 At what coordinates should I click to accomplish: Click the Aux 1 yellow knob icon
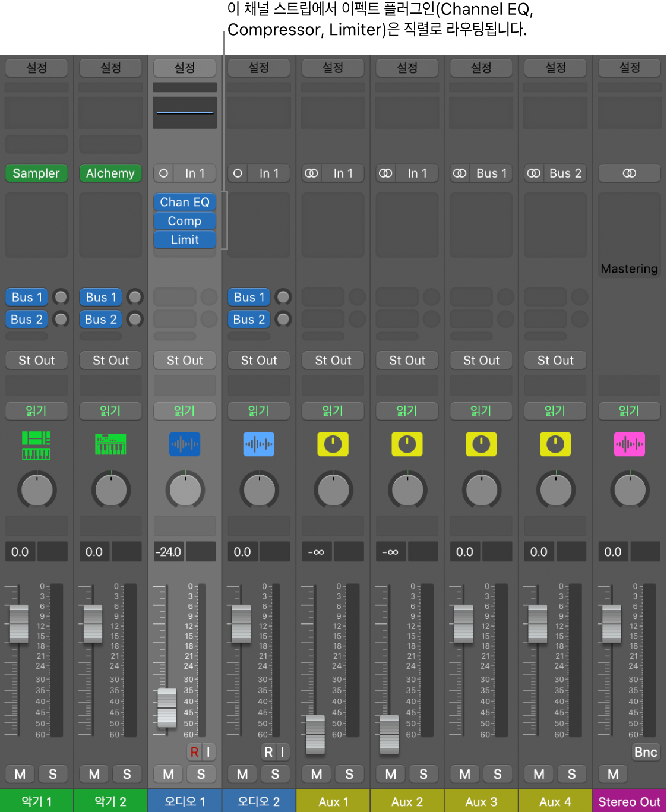pyautogui.click(x=333, y=444)
